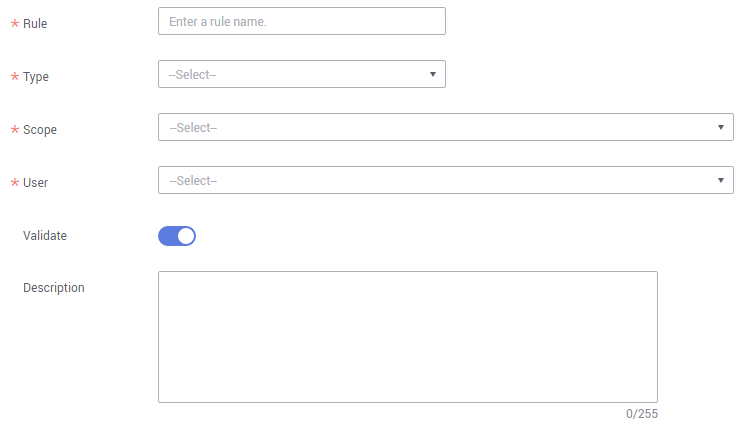Click the Validate label text
754x432 pixels.
tap(45, 236)
